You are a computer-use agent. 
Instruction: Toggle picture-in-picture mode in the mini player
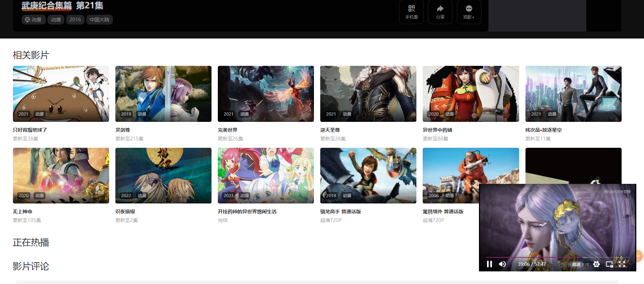pyautogui.click(x=609, y=264)
